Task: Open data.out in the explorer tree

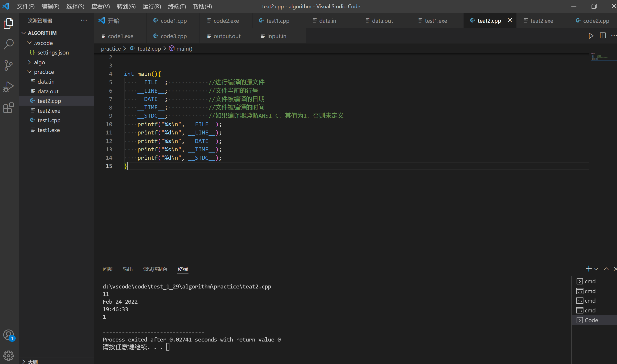Action: pos(56,91)
